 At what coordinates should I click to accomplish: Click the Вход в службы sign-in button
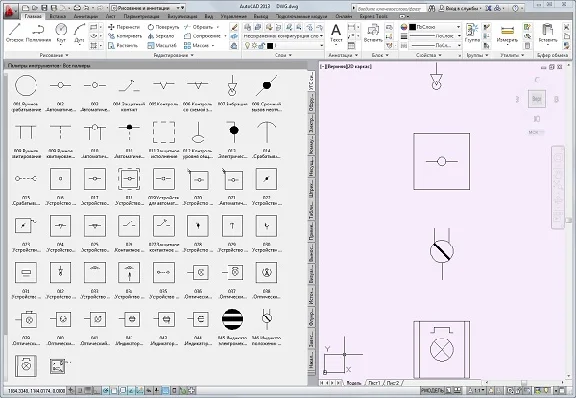[x=461, y=8]
